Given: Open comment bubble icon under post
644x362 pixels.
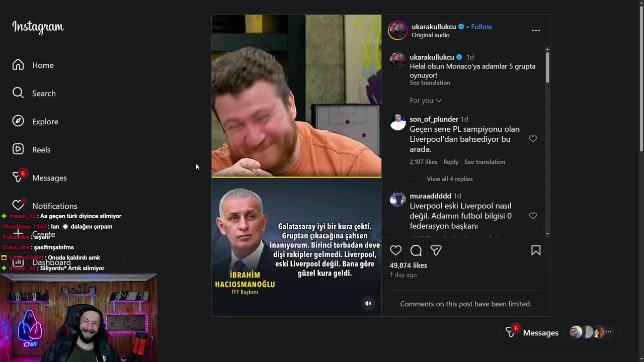Looking at the screenshot, I should point(416,250).
